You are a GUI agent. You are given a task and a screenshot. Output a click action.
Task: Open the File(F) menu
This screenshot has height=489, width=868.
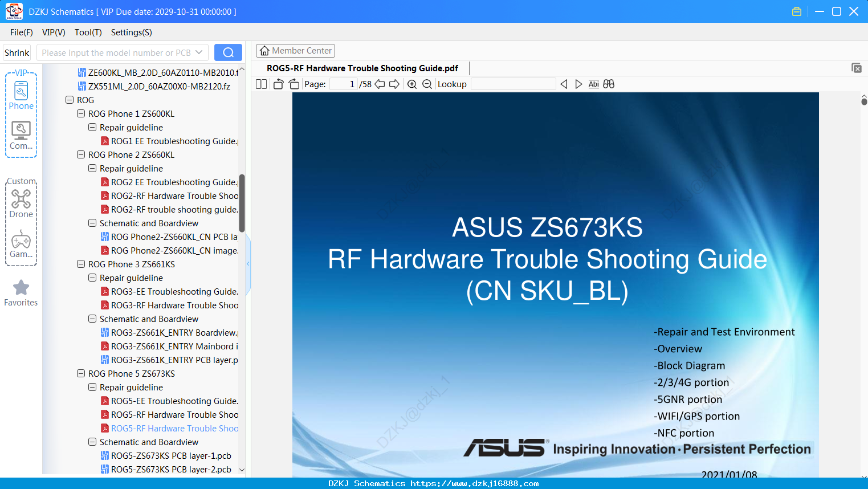pyautogui.click(x=22, y=32)
